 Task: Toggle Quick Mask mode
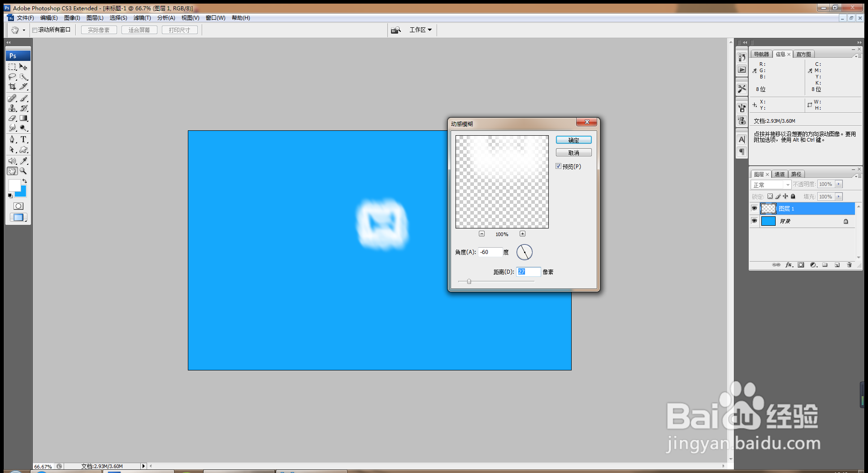(18, 206)
